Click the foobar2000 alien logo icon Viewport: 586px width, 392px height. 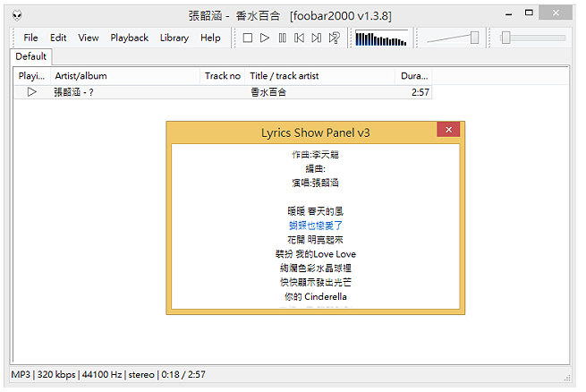tap(17, 15)
